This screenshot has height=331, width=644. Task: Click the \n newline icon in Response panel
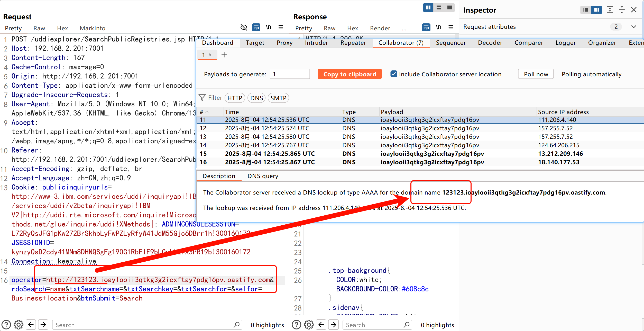pyautogui.click(x=438, y=27)
